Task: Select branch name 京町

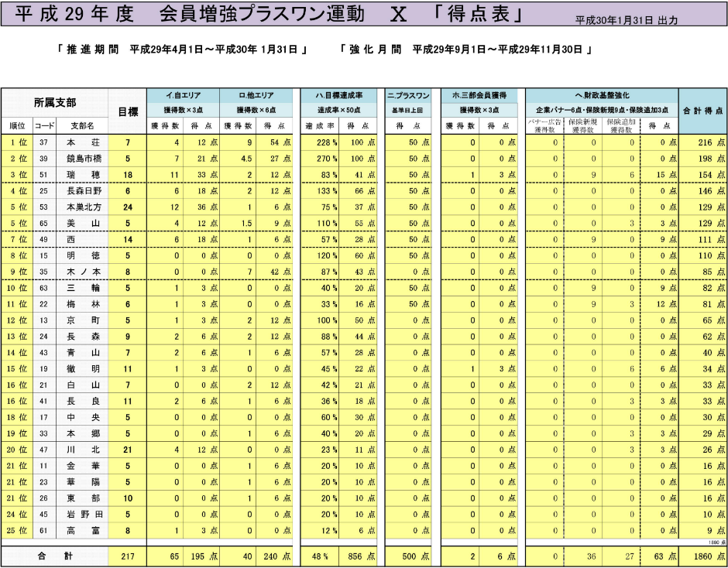Action: [x=83, y=320]
